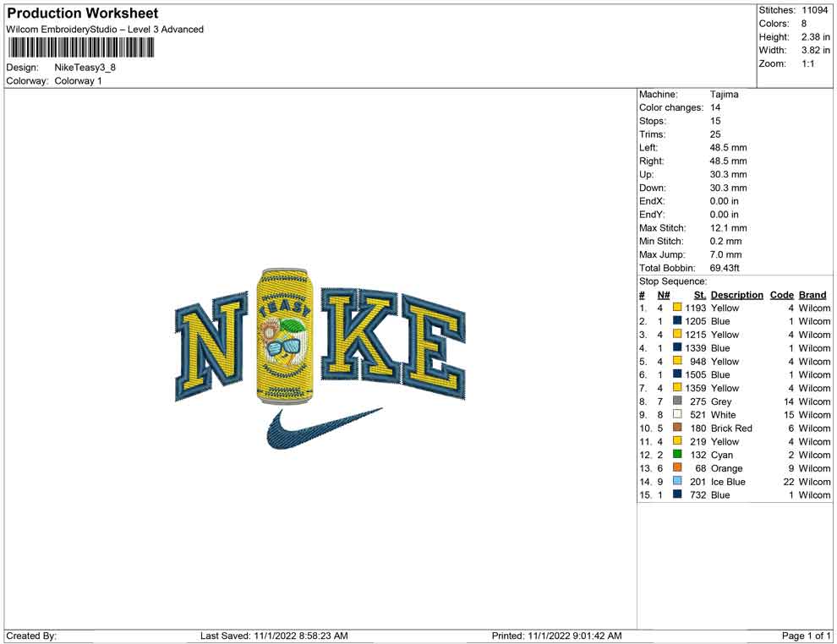Click the Left value '48.5 mm'
Image resolution: width=837 pixels, height=644 pixels.
(728, 148)
